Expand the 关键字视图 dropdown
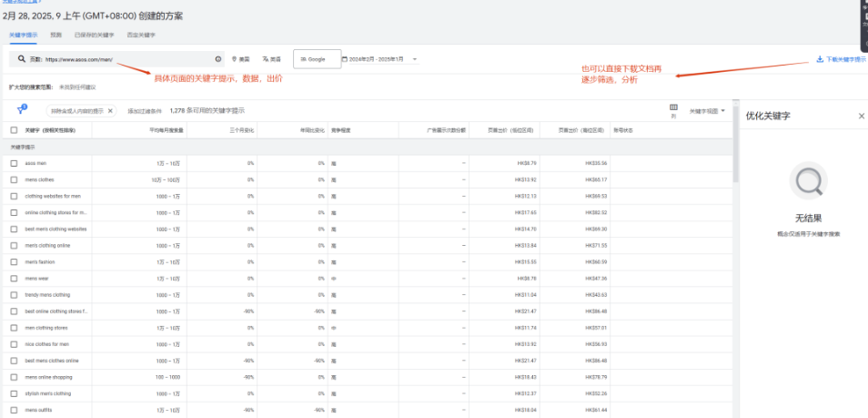Screen dimensions: 868x418 [708, 111]
